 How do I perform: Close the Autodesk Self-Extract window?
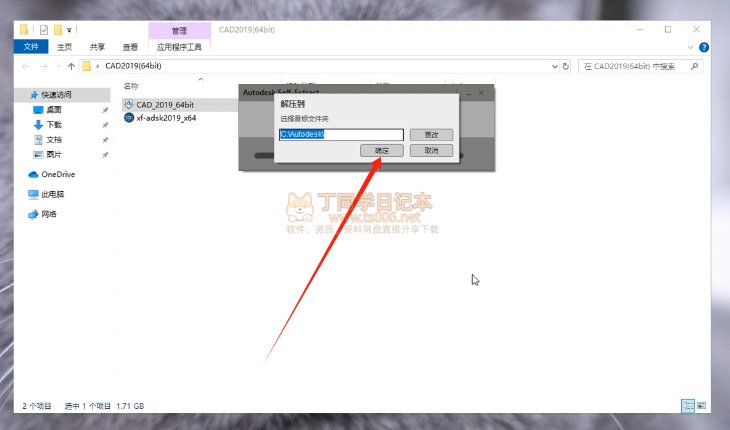[481, 93]
